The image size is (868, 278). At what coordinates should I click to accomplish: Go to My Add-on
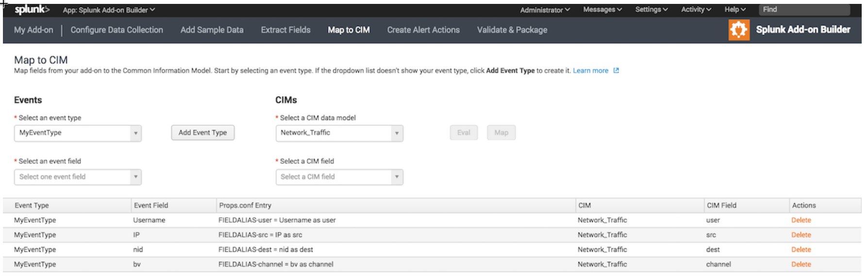click(x=33, y=30)
